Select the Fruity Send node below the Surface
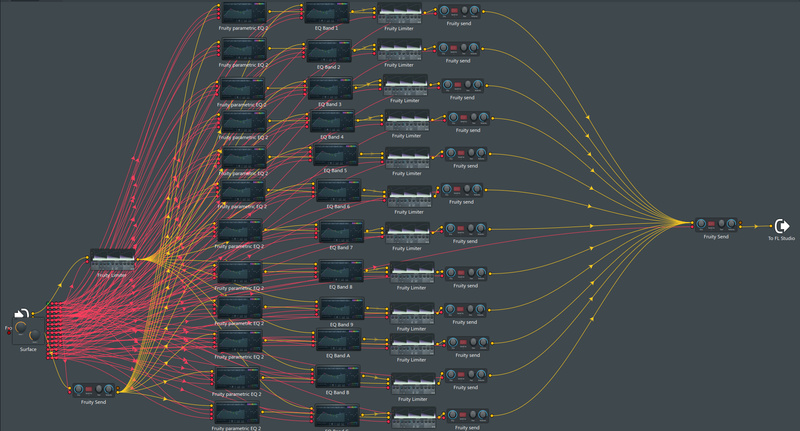 point(93,390)
